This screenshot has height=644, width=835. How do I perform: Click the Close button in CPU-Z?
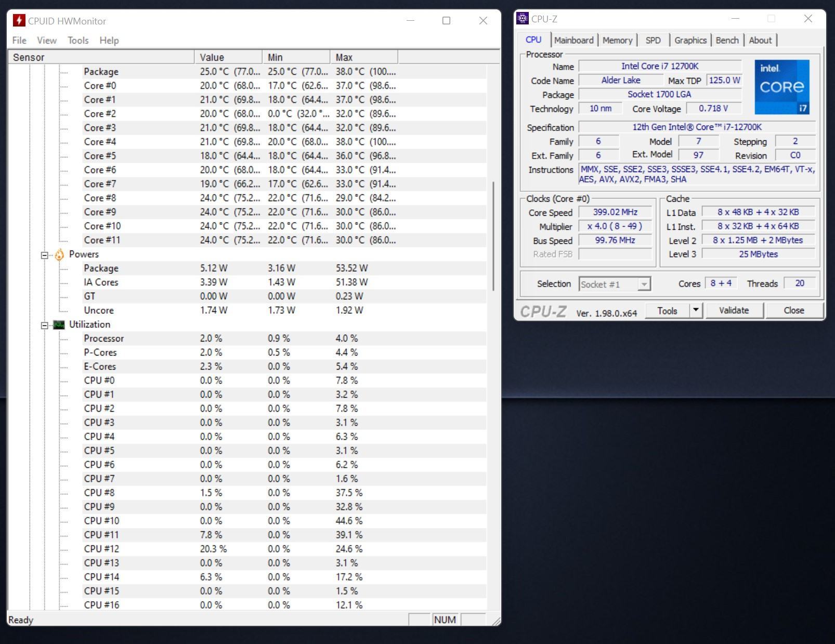tap(794, 310)
